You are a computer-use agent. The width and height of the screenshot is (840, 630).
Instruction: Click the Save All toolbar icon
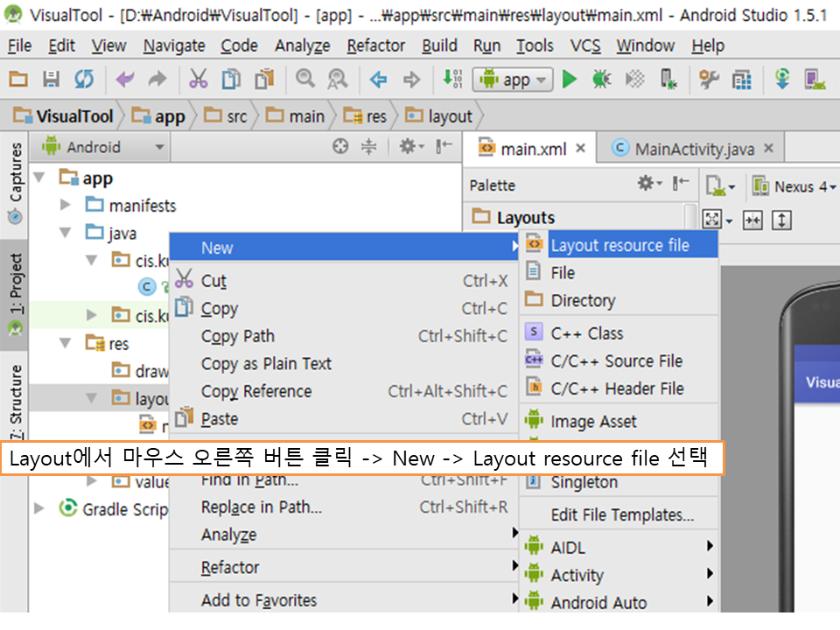(x=51, y=80)
